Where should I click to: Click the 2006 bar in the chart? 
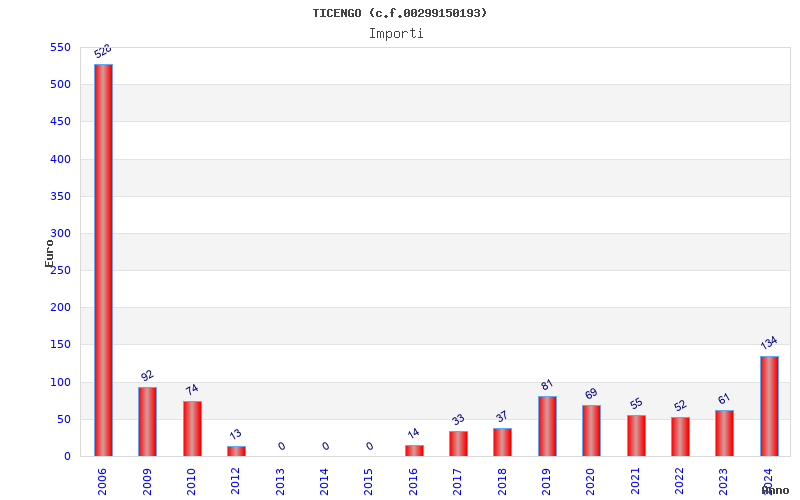tap(104, 260)
